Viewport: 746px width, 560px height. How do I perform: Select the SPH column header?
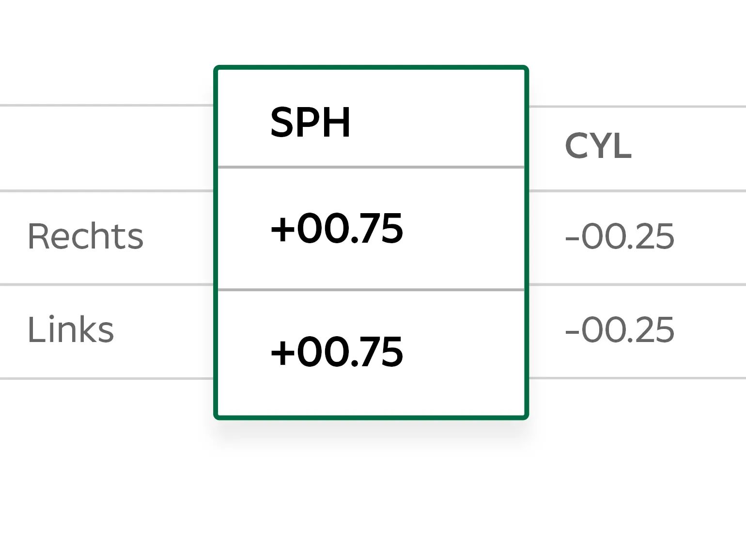[310, 122]
